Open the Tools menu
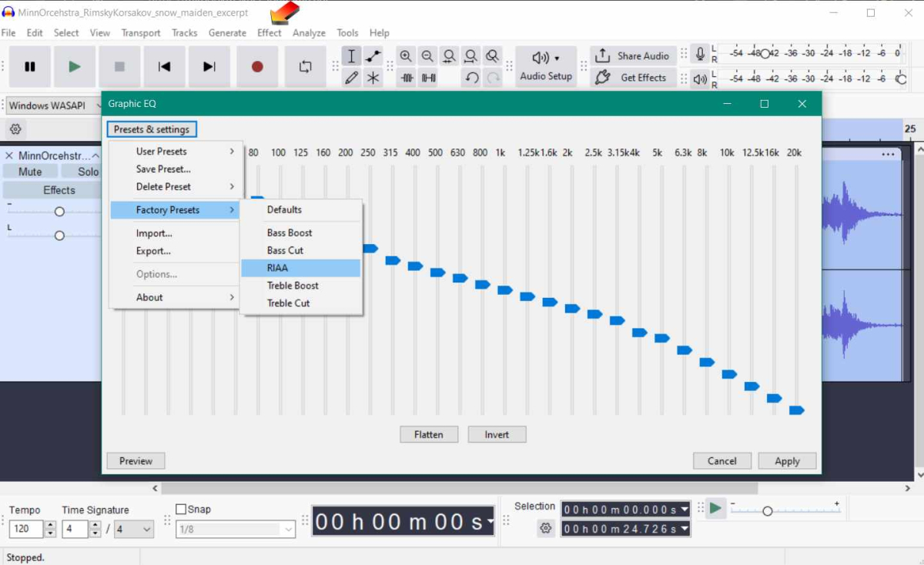The image size is (924, 565). tap(347, 33)
